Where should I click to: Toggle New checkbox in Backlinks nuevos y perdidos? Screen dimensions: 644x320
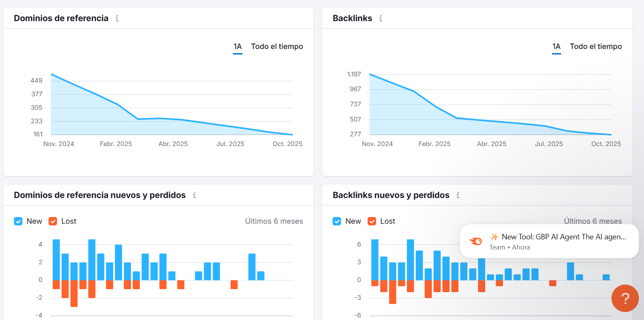tap(337, 221)
